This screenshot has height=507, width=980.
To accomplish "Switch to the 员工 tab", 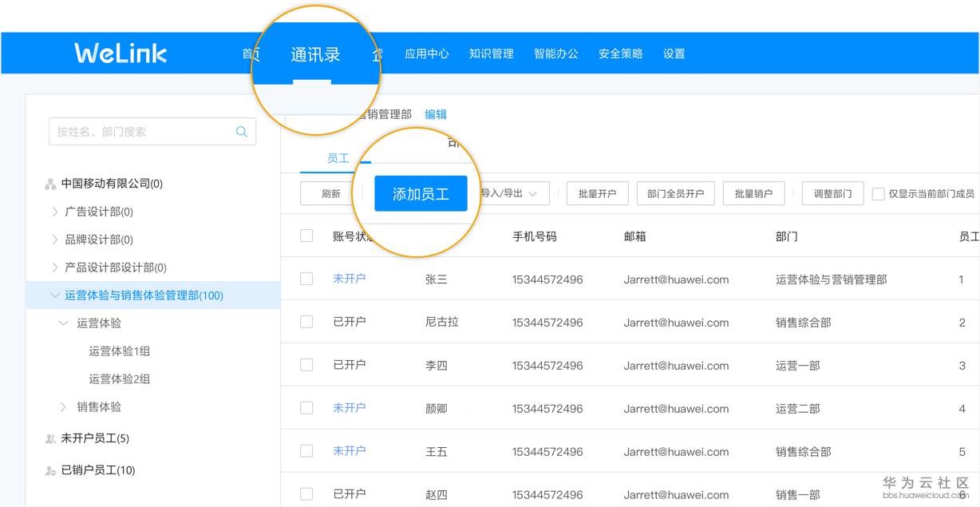I will pos(338,158).
